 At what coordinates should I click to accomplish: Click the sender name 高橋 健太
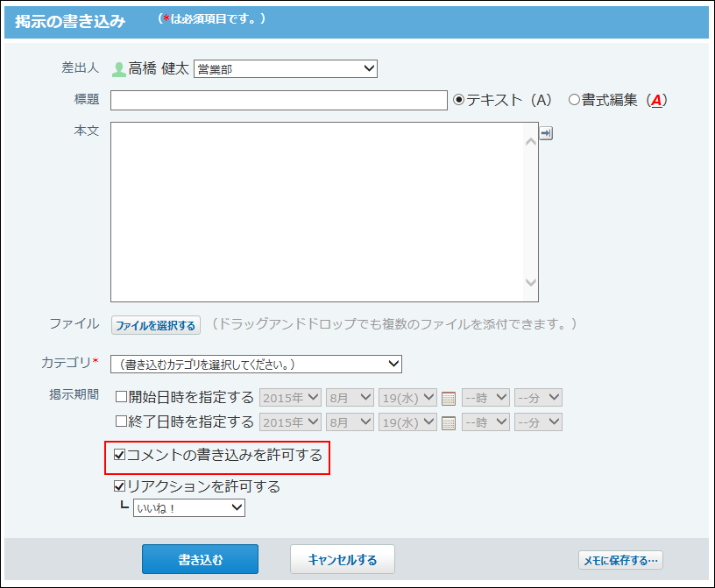159,69
